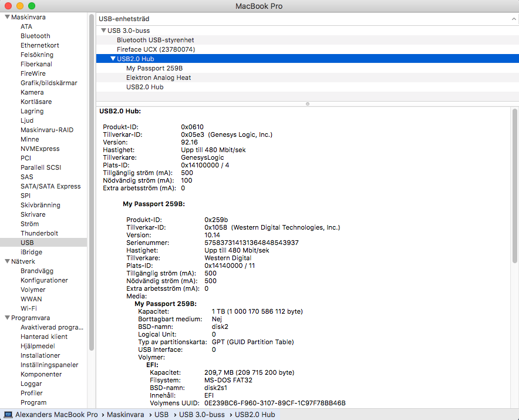Select NVMExpress in the sidebar
519x420 pixels.
click(40, 149)
